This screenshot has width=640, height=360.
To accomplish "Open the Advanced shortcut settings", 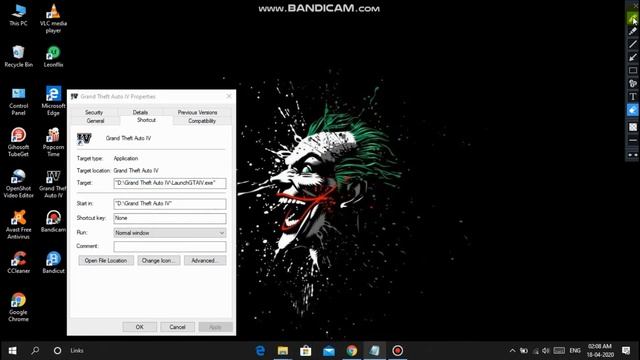I will click(x=205, y=260).
